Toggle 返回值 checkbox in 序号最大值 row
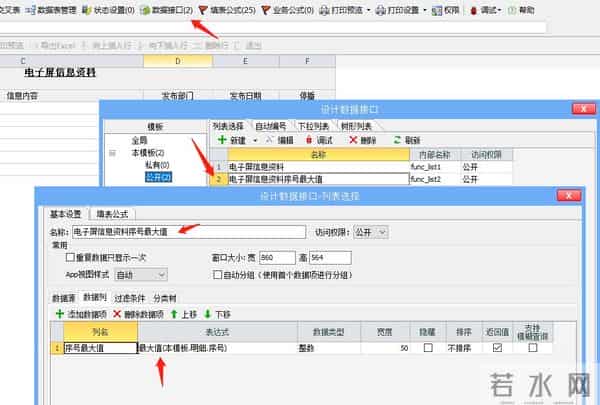The image size is (600, 405). [x=497, y=348]
